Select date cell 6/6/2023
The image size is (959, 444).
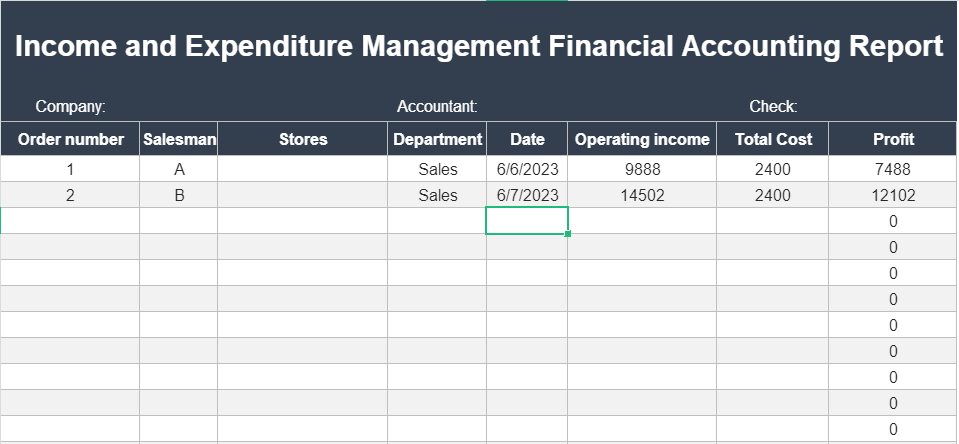pyautogui.click(x=527, y=169)
